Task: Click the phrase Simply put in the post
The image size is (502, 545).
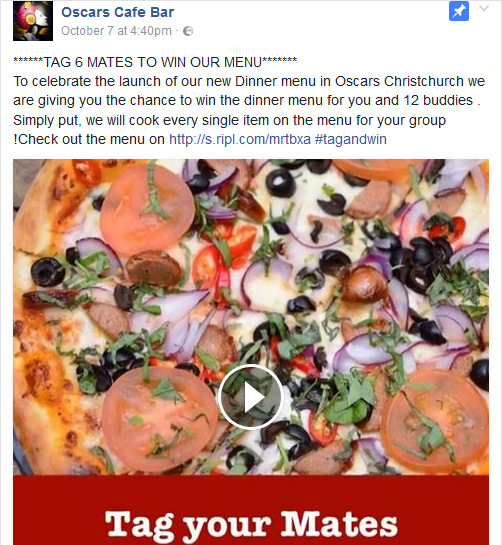Action: pyautogui.click(x=47, y=121)
